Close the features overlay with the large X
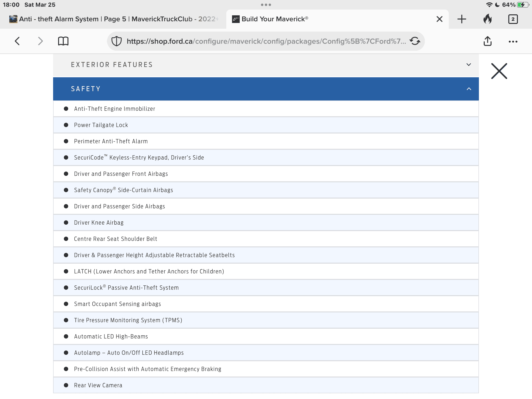Viewport: 532px width, 399px height. point(499,71)
